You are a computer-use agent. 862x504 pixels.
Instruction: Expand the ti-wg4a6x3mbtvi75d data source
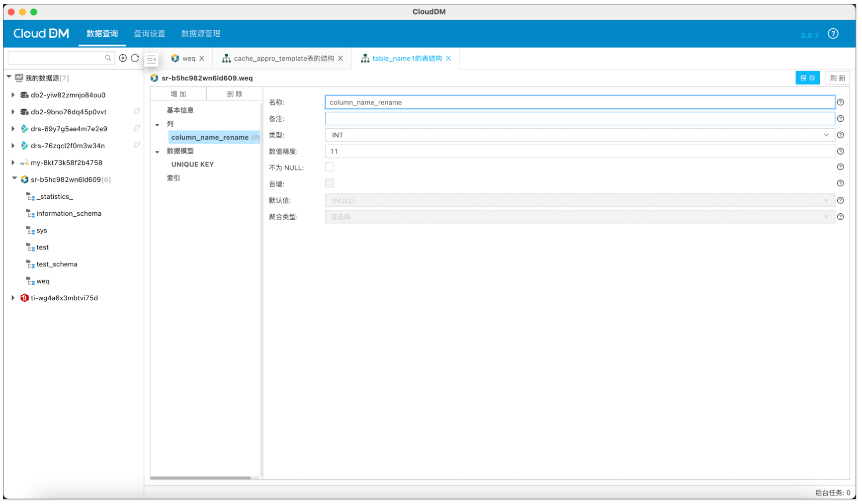[13, 298]
